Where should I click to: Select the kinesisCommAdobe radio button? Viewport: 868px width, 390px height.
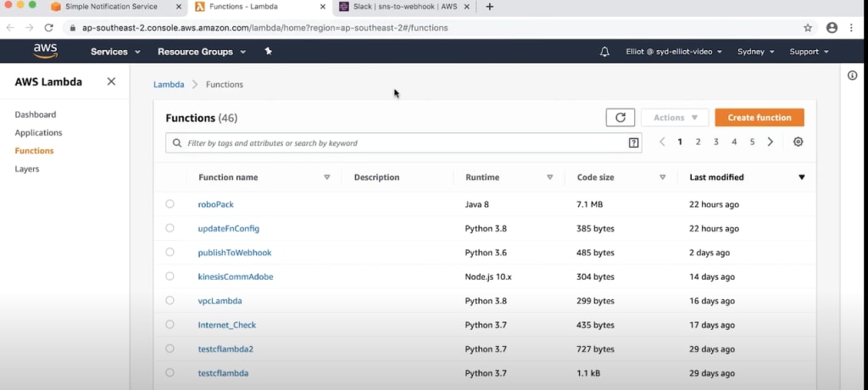170,276
